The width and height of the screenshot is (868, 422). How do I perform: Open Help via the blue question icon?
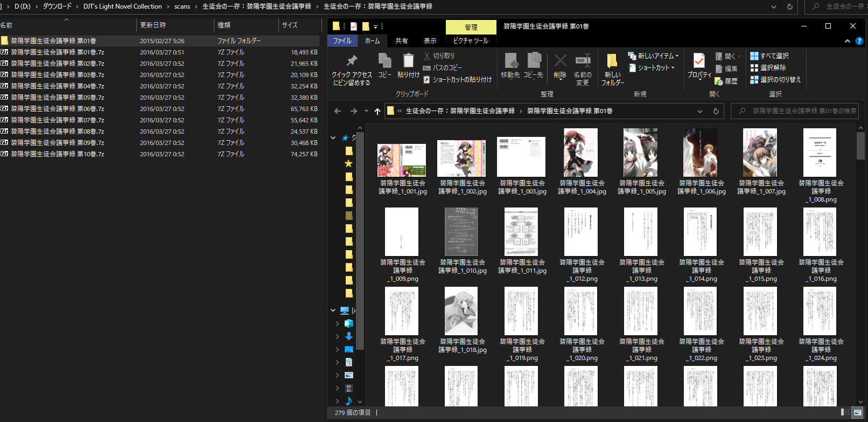click(859, 41)
